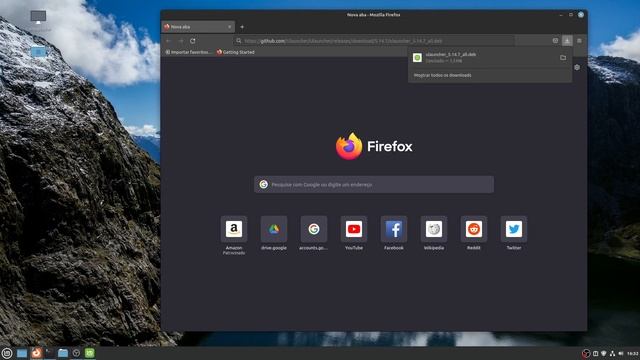
Task: Focus the github.com address bar
Action: tap(373, 41)
